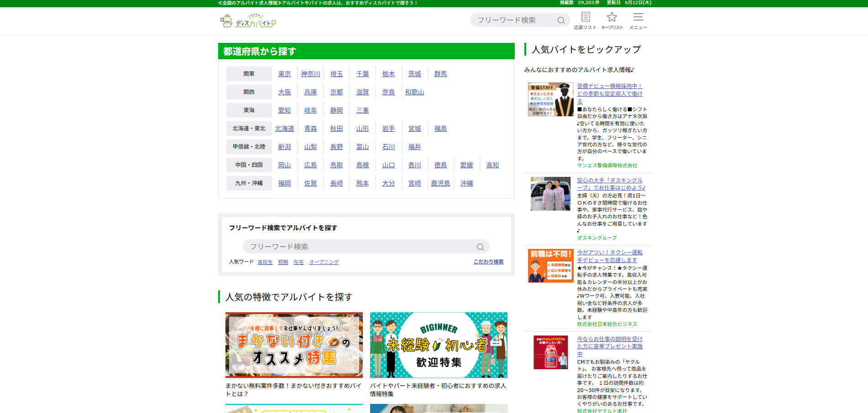
Task: Click the 大阪 prefecture link
Action: 284,92
